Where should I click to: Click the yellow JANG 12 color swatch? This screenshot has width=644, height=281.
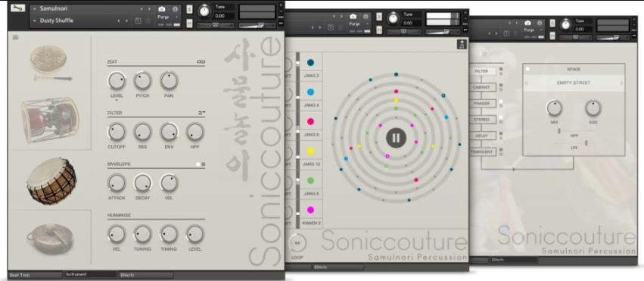pos(311,151)
